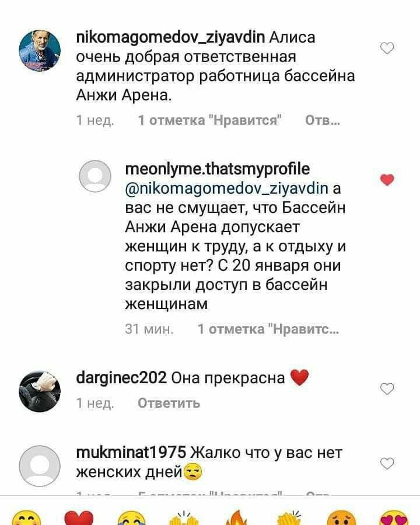This screenshot has height=525, width=420.
Task: View likes on nikomagomedov_ziyavdin's comment
Action: pos(210,120)
